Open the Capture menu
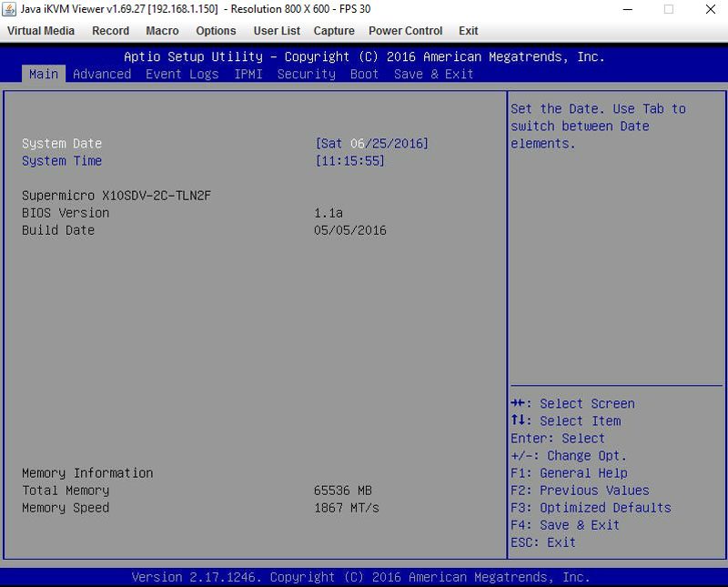The height and width of the screenshot is (587, 728). coord(334,31)
